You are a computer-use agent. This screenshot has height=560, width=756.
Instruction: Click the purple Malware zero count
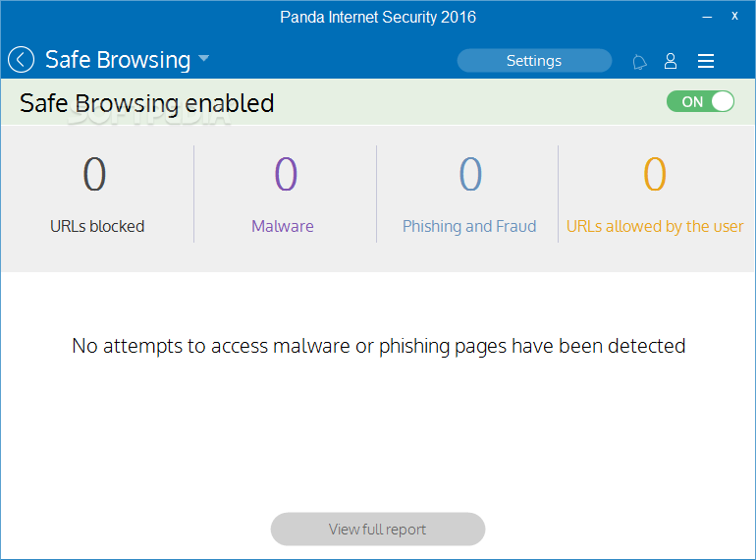coord(286,174)
